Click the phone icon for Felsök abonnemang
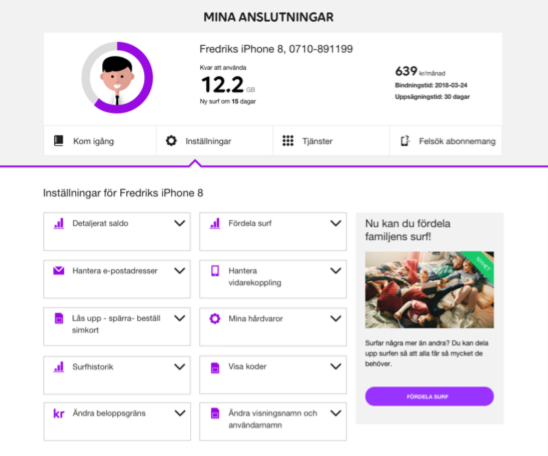548x456 pixels. pos(405,141)
